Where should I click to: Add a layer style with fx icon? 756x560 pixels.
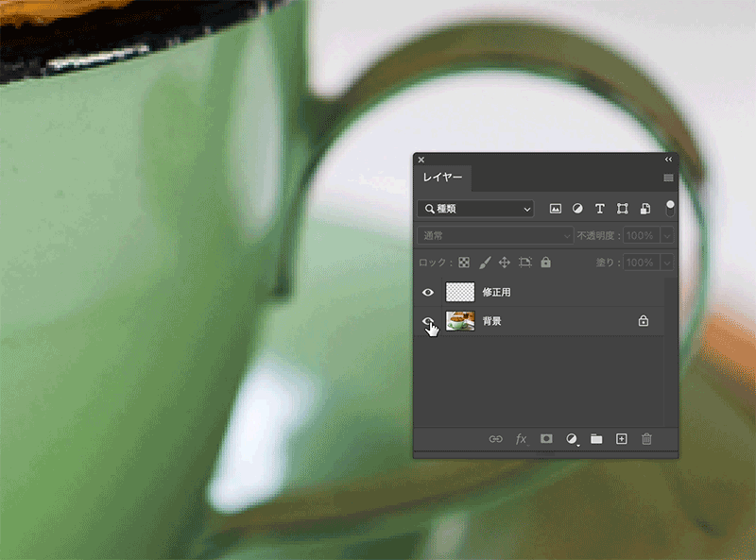click(x=522, y=439)
